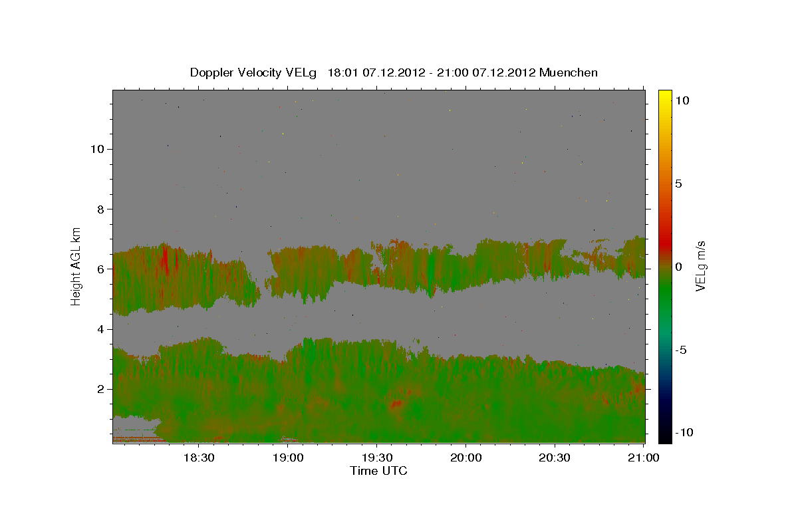Image resolution: width=798 pixels, height=532 pixels.
Task: Click the height label '10'
Action: click(96, 149)
